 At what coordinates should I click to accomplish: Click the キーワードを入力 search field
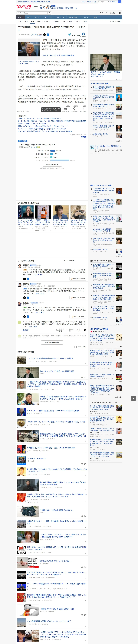pos(32,13)
